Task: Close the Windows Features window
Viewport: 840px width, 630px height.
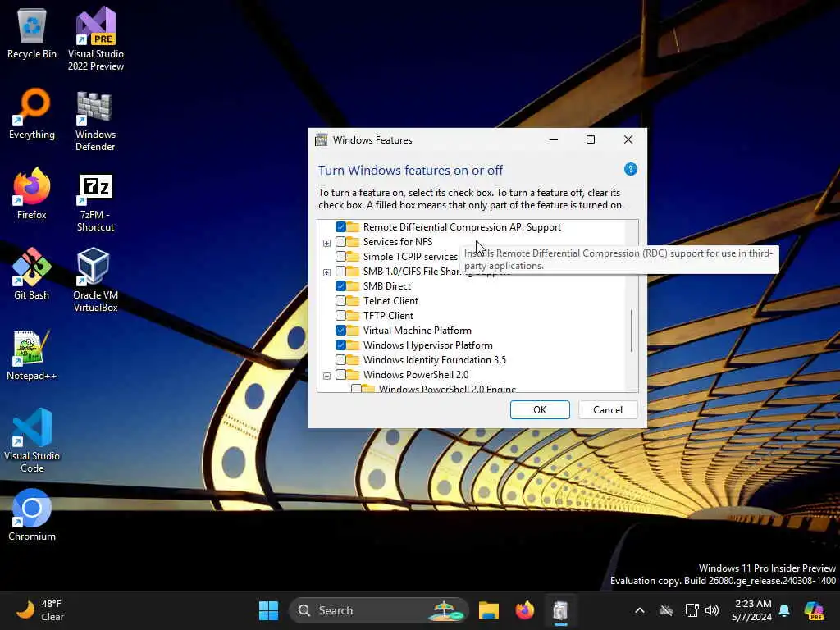Action: click(628, 139)
